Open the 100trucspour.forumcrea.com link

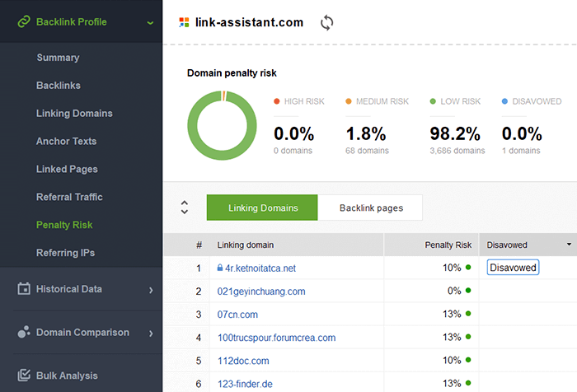(x=276, y=338)
